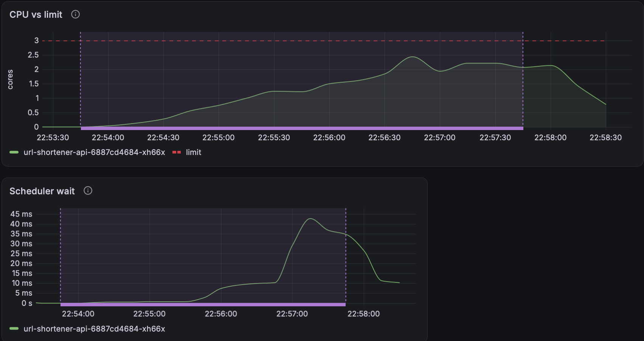
Task: Click CPU usage peak near 22:56:45
Action: tap(413, 57)
